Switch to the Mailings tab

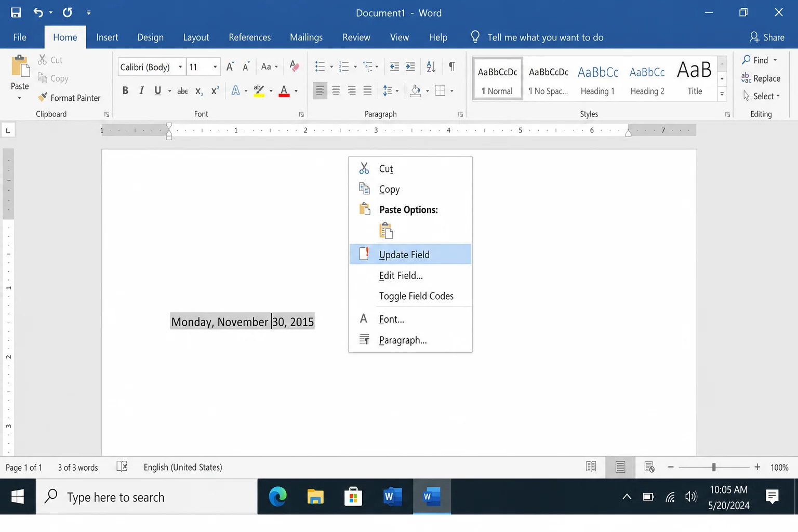point(306,37)
